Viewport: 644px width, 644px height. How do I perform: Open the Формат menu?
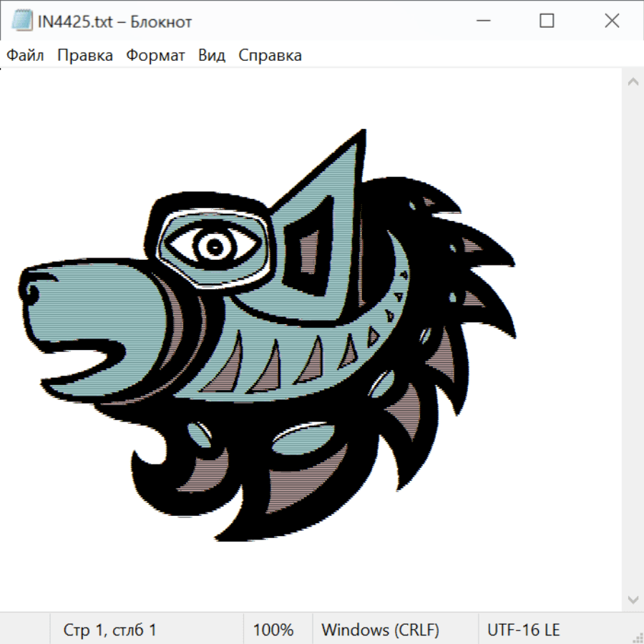click(155, 56)
